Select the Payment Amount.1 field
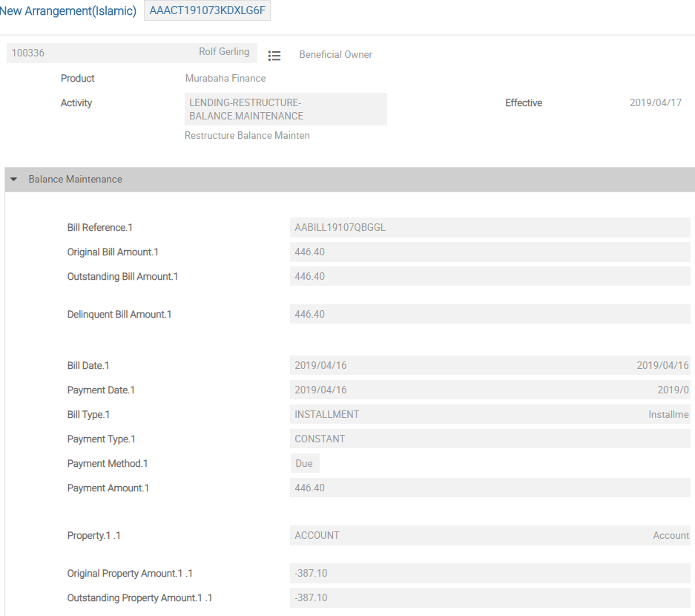Screen dimensions: 695x616 click(x=490, y=488)
